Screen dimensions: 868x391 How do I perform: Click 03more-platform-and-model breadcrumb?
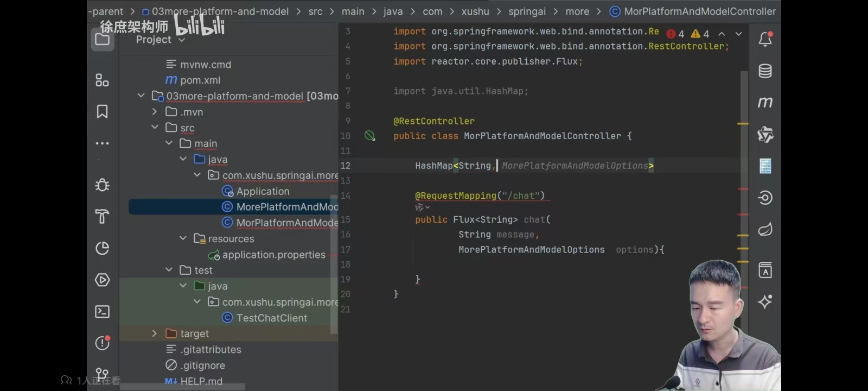(220, 11)
